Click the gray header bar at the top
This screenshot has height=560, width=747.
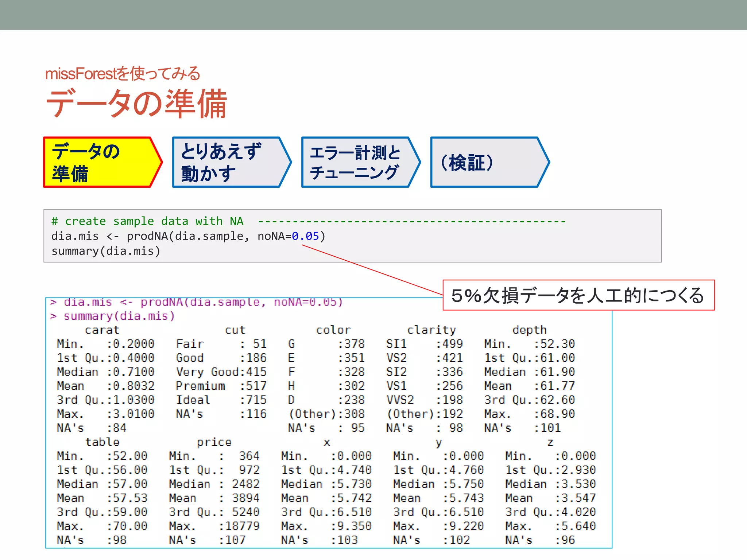373,15
